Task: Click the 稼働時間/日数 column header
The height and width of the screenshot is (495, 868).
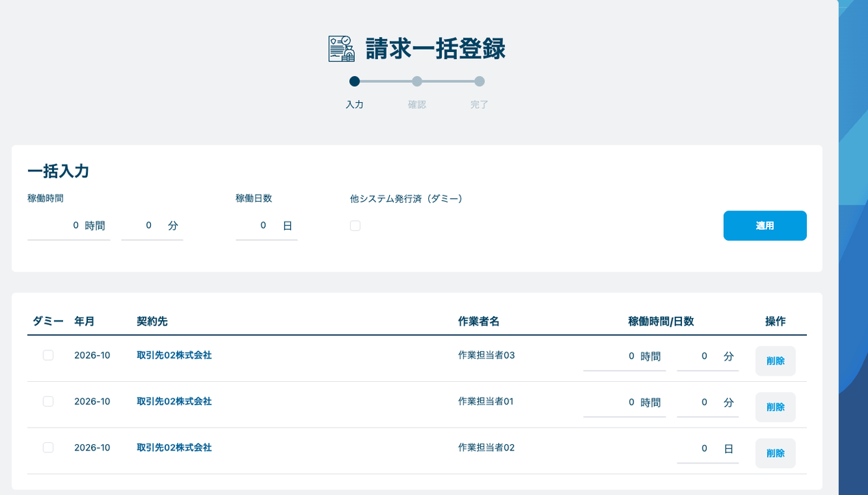Action: pos(661,321)
